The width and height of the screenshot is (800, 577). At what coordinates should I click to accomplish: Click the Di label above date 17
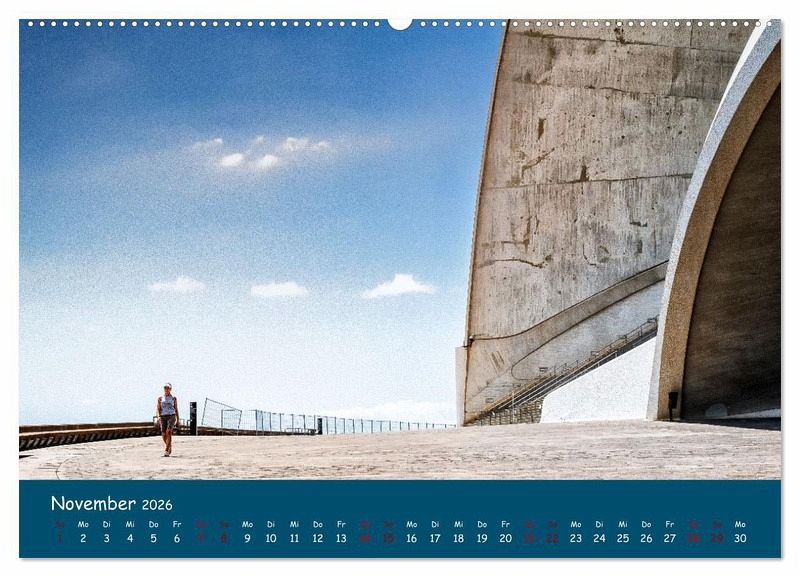tap(435, 524)
